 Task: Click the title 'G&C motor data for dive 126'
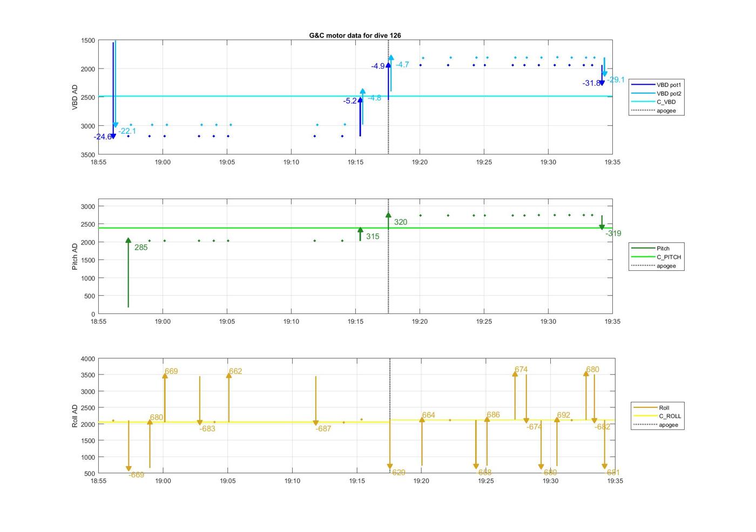[x=355, y=36]
